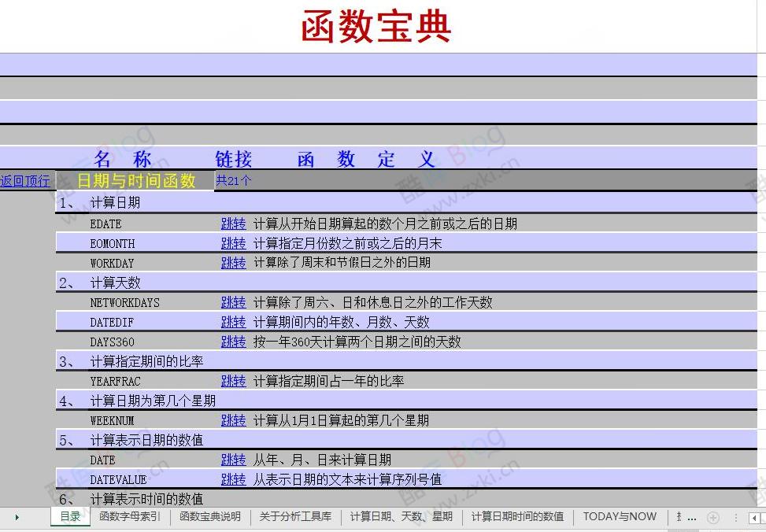766x532 pixels.
Task: Click the 返回顶行 hyperlink
Action: point(25,180)
